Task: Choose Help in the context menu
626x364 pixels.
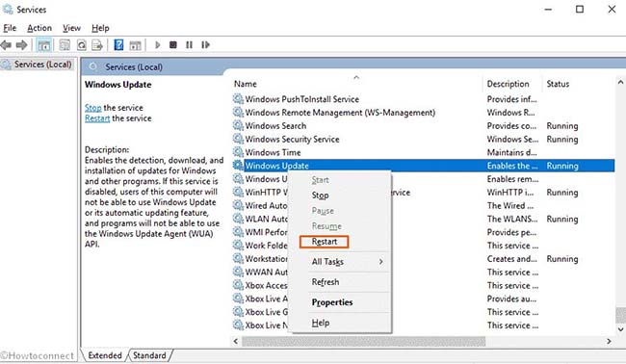Action: [x=320, y=323]
